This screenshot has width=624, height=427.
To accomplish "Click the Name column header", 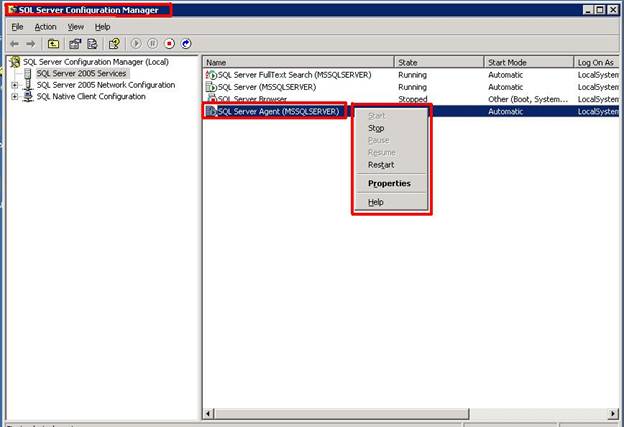I will tap(298, 62).
